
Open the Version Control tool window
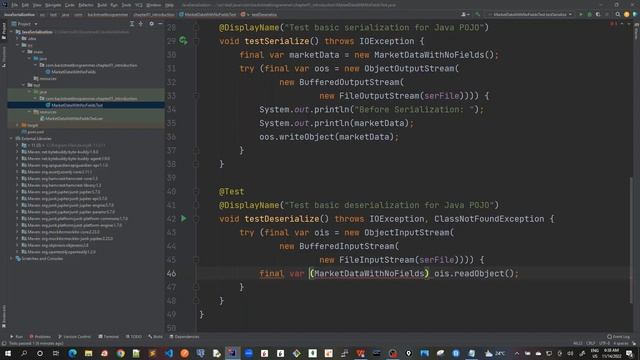click(x=74, y=337)
